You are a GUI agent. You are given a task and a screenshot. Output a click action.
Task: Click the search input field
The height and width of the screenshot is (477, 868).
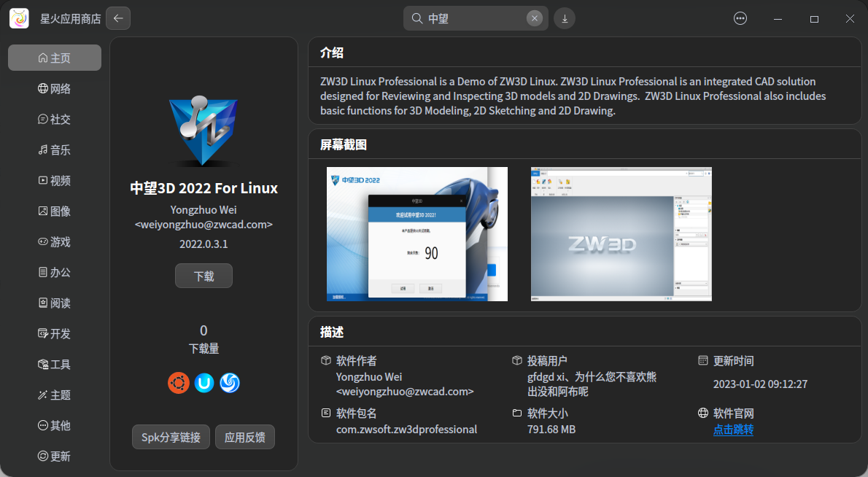point(475,18)
